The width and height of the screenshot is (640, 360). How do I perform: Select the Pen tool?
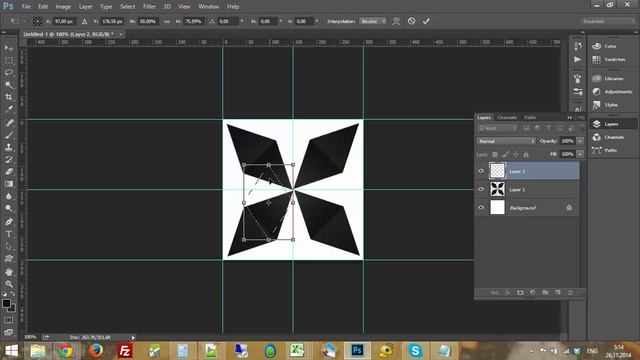point(9,222)
